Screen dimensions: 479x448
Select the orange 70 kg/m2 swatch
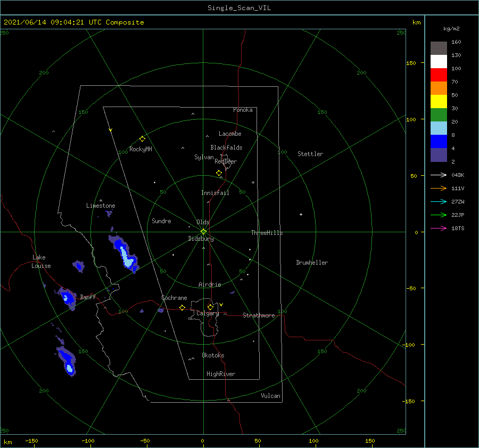[439, 88]
